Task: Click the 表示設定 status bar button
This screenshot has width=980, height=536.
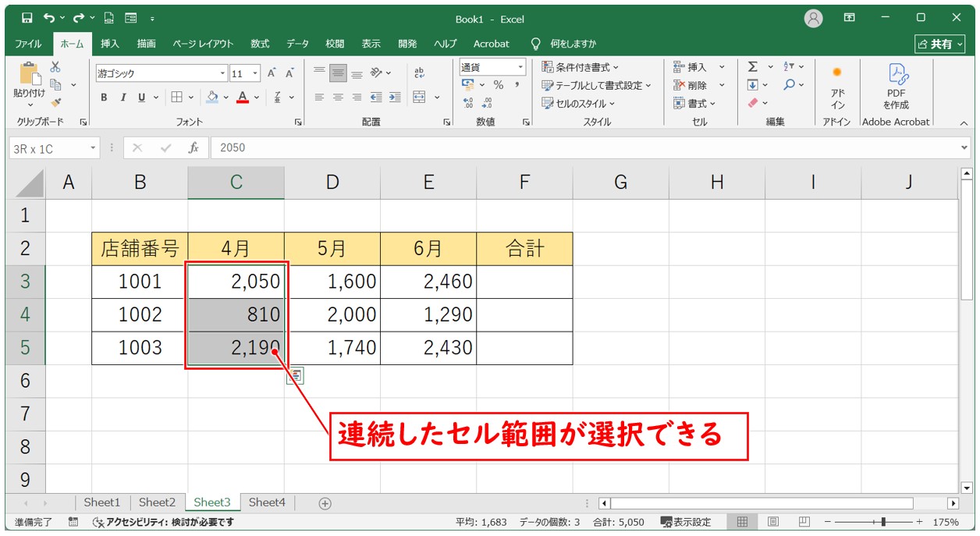Action: pos(686,522)
